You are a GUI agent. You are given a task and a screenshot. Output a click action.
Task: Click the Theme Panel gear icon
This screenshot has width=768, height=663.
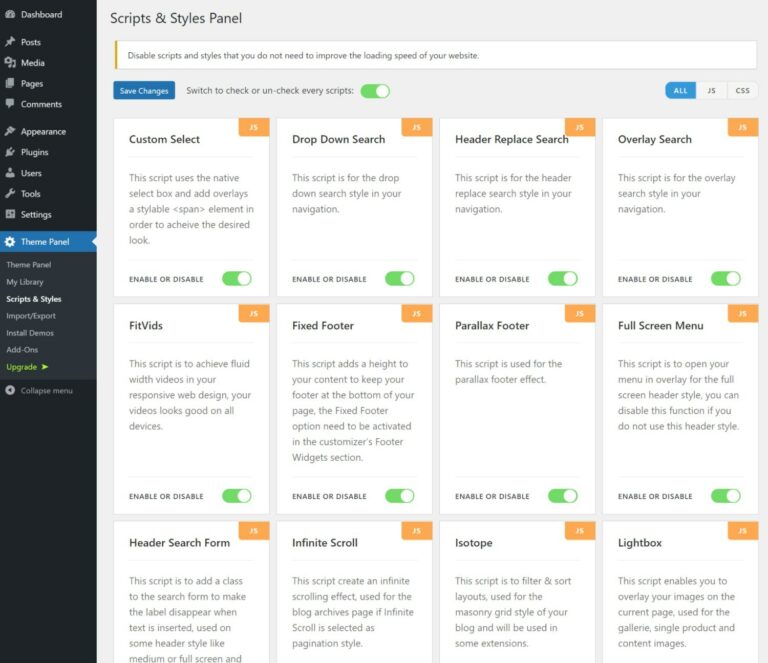10,241
